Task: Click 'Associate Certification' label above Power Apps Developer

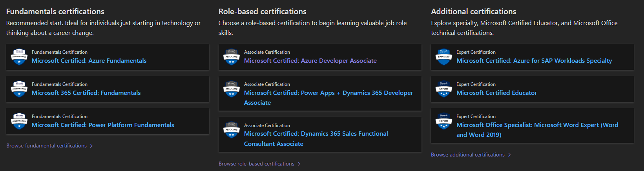Action: coord(267,84)
